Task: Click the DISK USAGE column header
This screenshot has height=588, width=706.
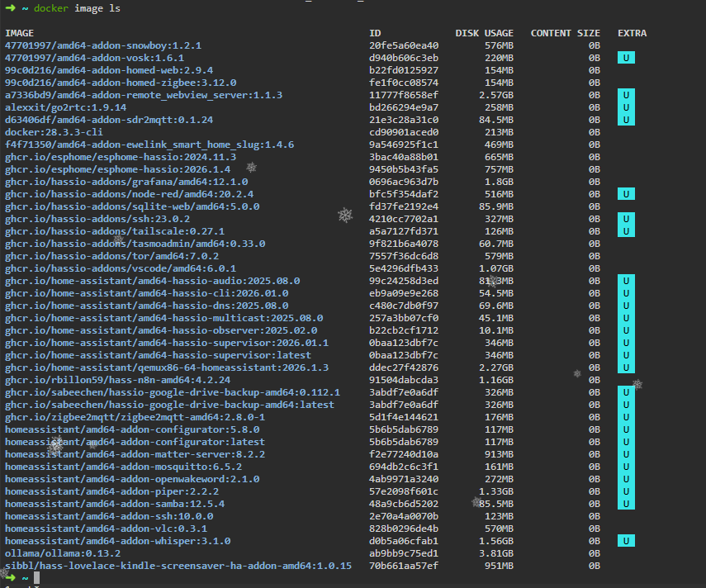Action: (x=484, y=33)
